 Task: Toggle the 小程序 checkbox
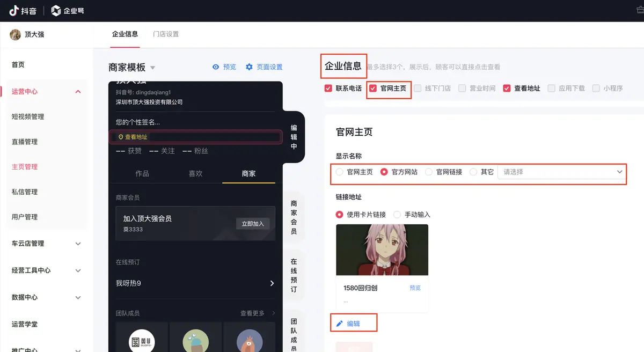(596, 88)
